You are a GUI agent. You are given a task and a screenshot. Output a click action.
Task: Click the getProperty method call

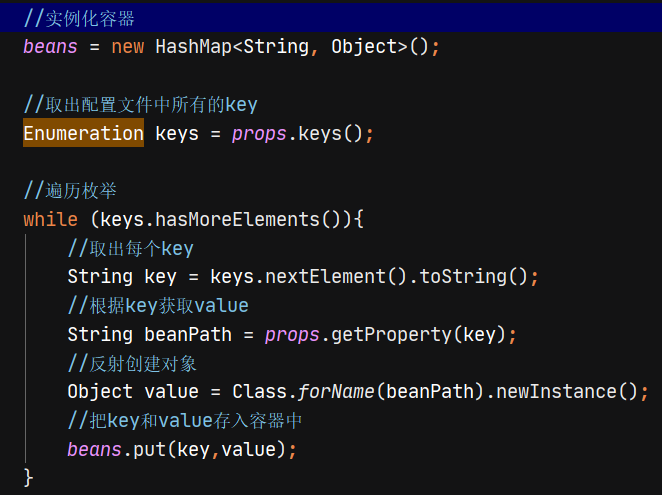(x=391, y=335)
